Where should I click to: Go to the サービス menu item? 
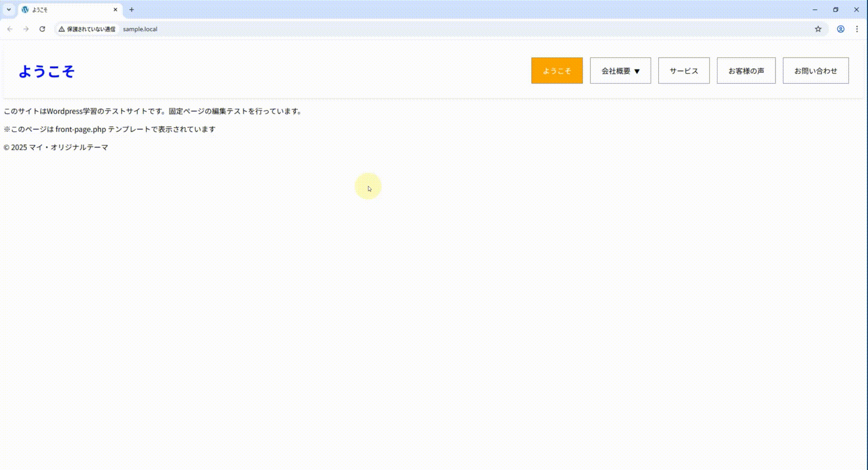pyautogui.click(x=684, y=70)
